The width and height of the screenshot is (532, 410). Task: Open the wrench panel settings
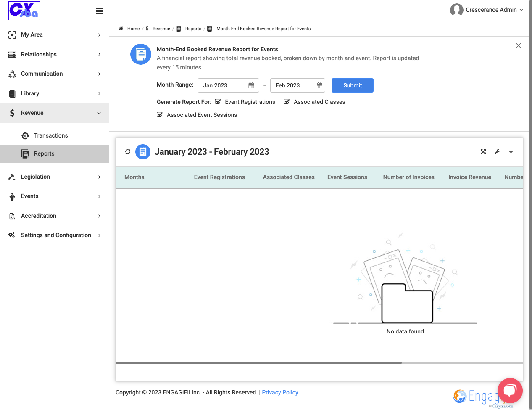[497, 152]
